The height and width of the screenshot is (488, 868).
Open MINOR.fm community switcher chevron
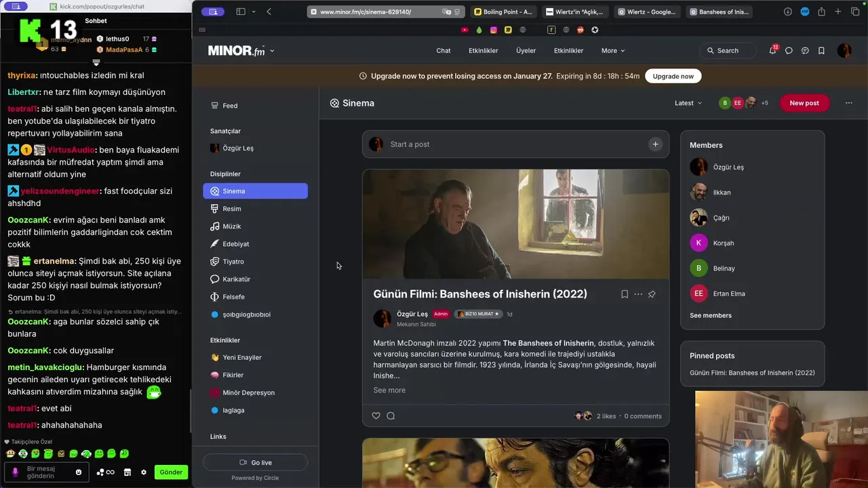[272, 51]
